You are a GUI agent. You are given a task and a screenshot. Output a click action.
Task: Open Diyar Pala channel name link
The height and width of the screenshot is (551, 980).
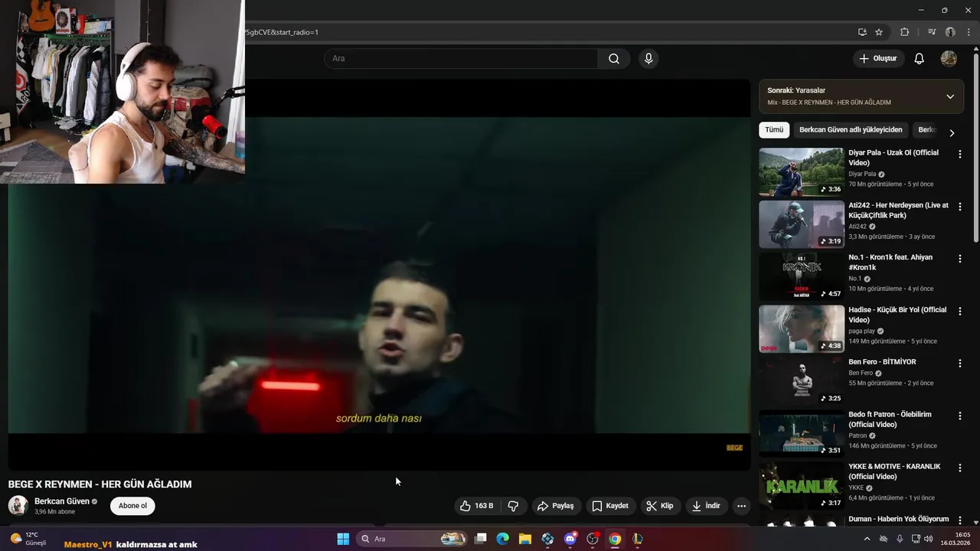(862, 174)
